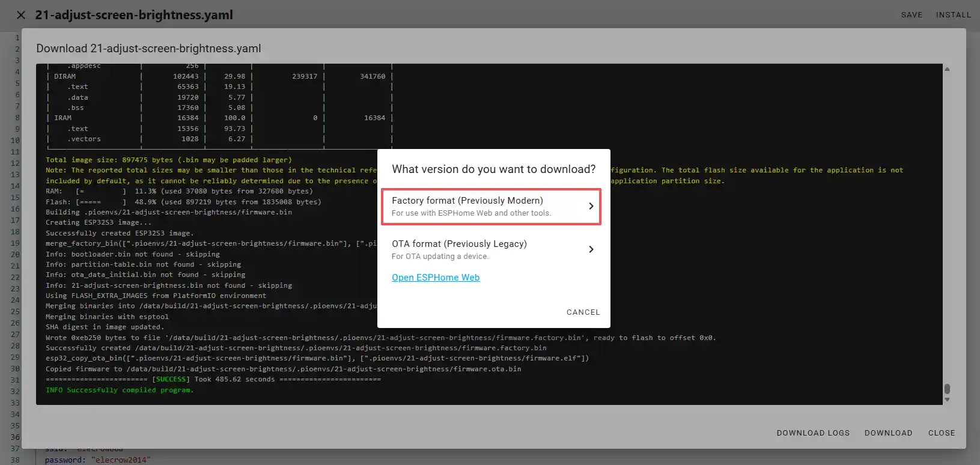
Task: Click DOWNLOAD LOGS at the bottom
Action: point(813,433)
